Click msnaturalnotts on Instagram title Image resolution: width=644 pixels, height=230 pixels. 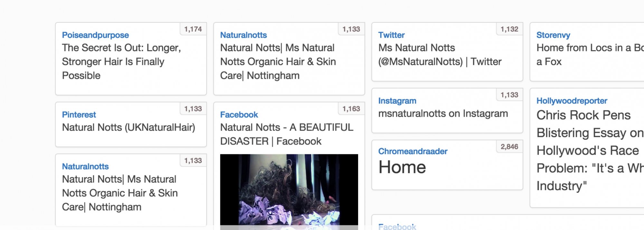pos(443,114)
